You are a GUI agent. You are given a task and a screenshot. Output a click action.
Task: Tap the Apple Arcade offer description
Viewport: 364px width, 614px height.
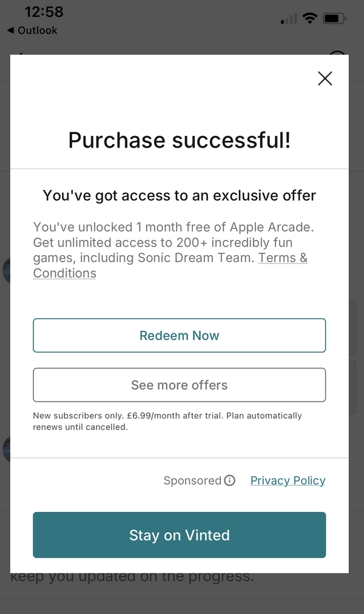173,242
